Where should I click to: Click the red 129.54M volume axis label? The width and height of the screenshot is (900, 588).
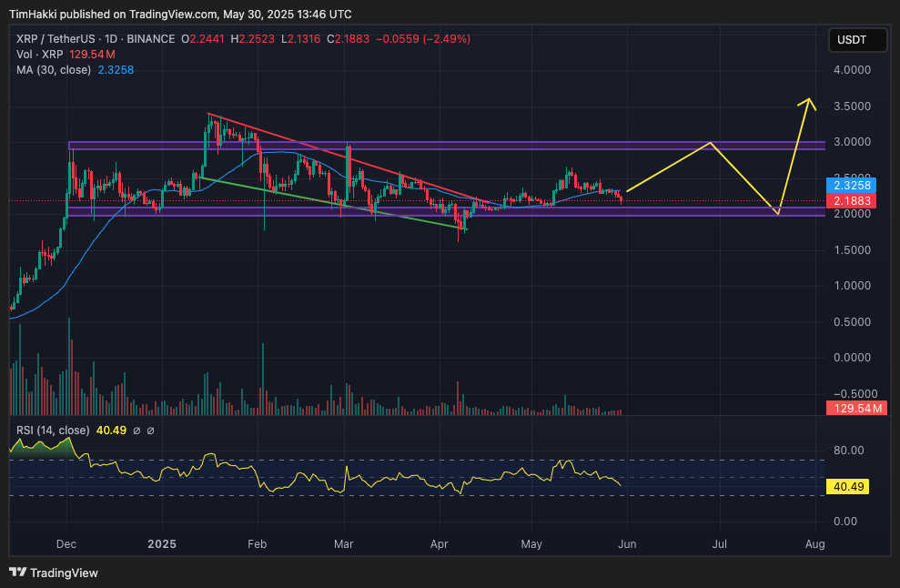click(855, 408)
